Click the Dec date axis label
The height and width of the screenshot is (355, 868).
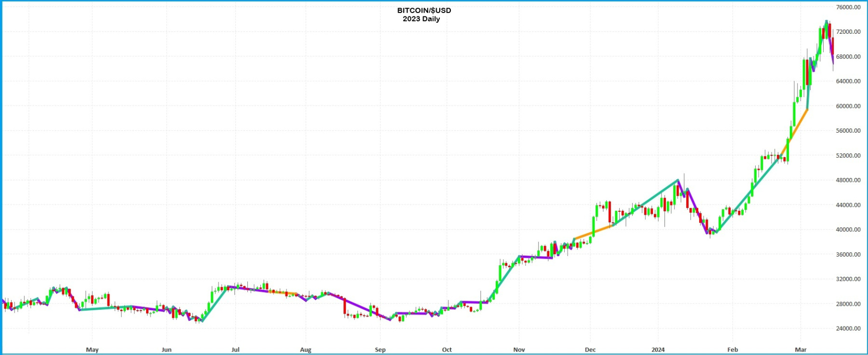tap(590, 350)
